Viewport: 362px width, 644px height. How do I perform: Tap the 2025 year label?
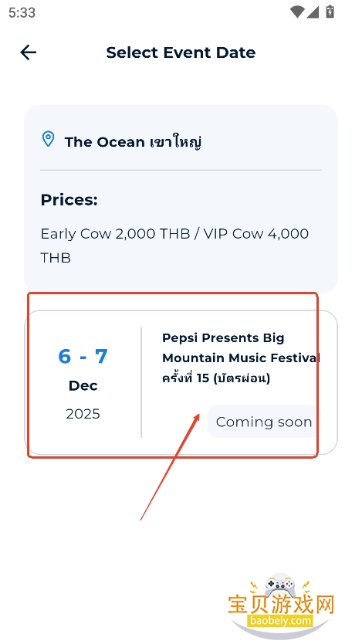[x=83, y=414]
